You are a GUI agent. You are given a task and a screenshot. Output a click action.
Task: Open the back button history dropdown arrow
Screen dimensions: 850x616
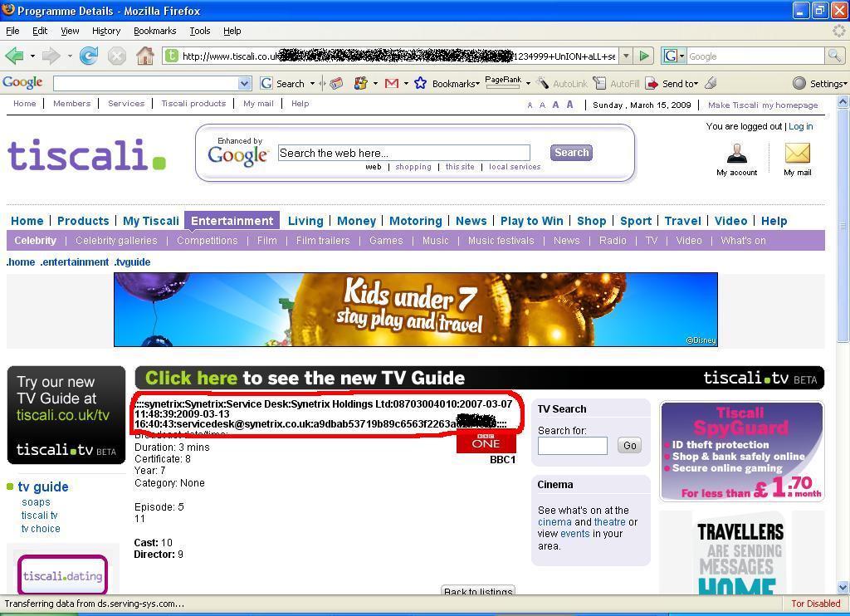(x=32, y=56)
